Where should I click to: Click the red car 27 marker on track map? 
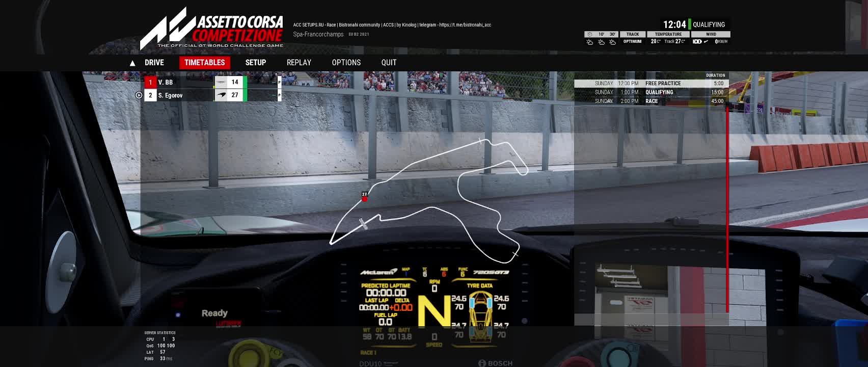click(364, 199)
